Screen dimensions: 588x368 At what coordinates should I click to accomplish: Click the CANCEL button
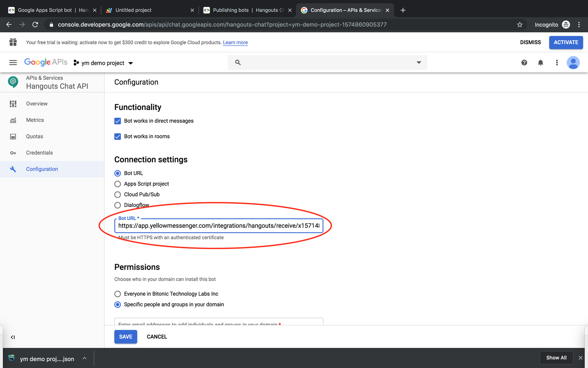(157, 337)
